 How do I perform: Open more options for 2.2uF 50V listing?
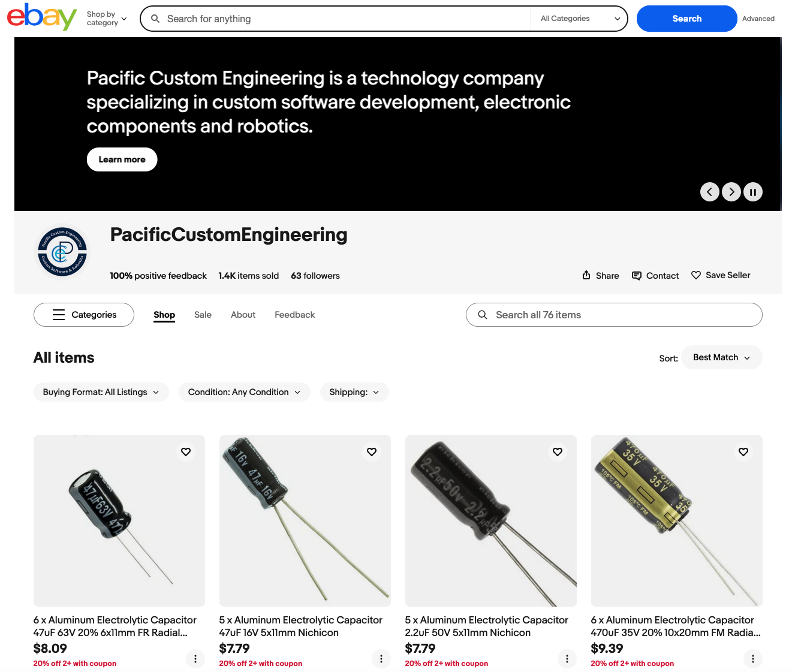(x=567, y=659)
